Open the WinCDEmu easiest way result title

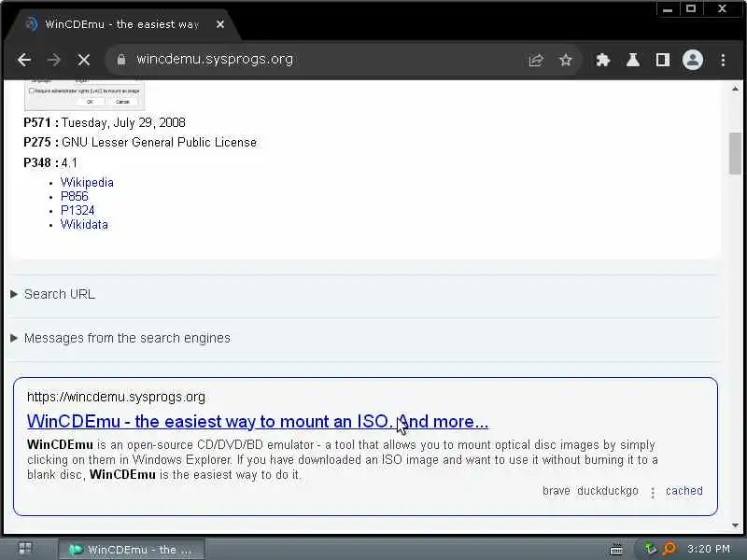[258, 422]
